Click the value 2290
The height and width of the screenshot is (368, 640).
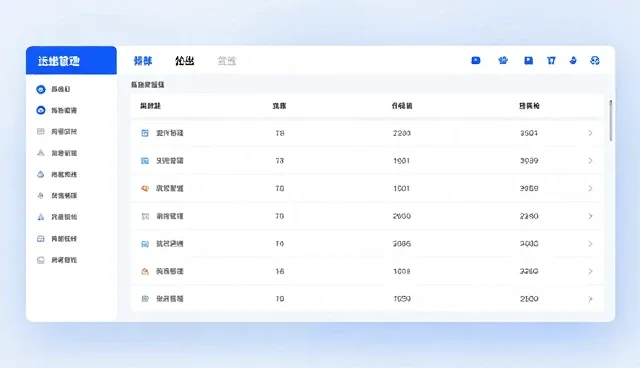tap(529, 216)
